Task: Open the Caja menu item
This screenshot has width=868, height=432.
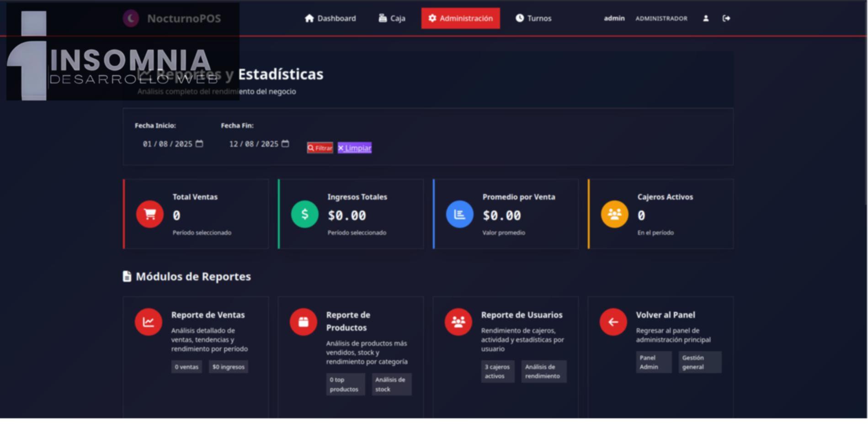Action: point(392,18)
